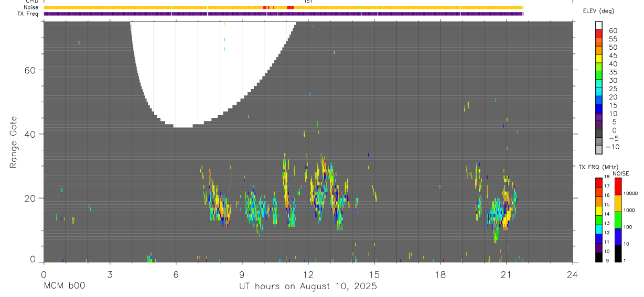Click the red top of TX FRQ colorbar
The width and height of the screenshot is (644, 297).
pos(599,182)
